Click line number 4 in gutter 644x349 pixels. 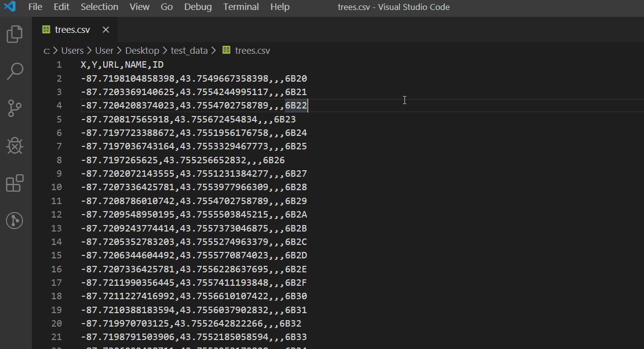[x=59, y=106]
